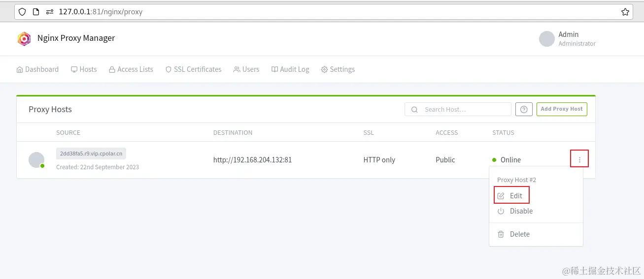Click the Online status indicator
Image resolution: width=644 pixels, height=279 pixels.
click(507, 160)
